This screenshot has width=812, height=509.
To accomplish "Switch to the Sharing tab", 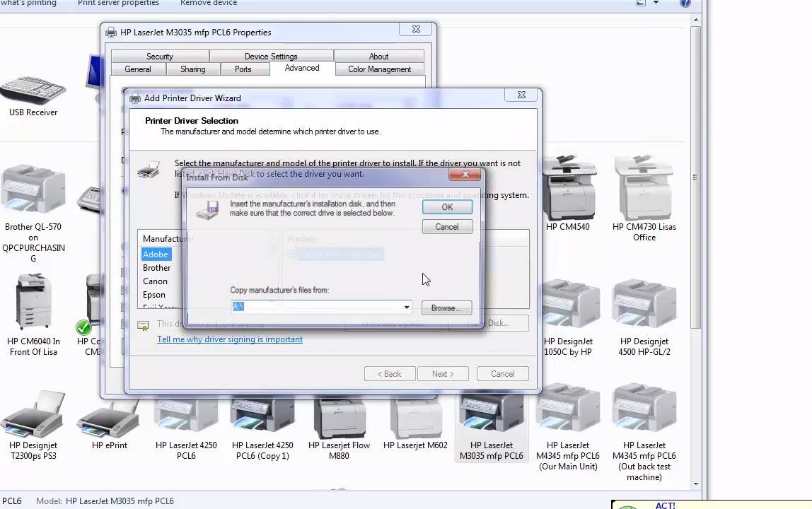I will [192, 69].
